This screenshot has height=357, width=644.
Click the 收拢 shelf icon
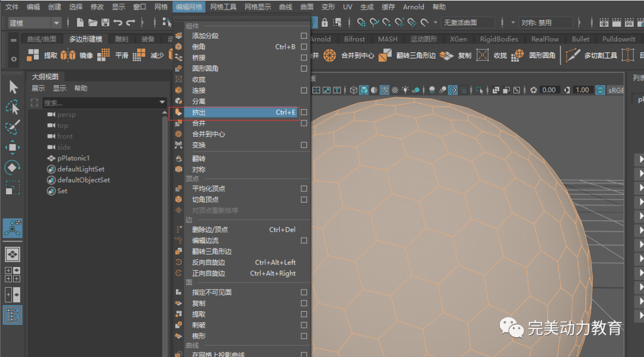point(482,55)
